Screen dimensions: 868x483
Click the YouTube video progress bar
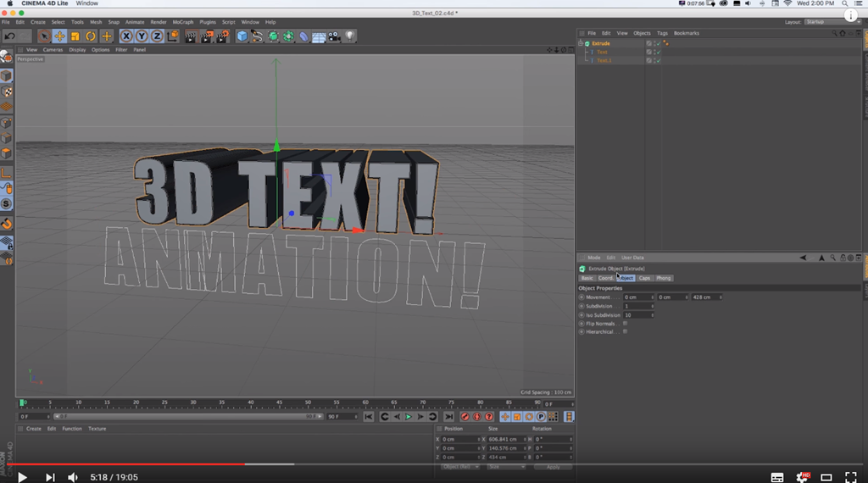434,464
